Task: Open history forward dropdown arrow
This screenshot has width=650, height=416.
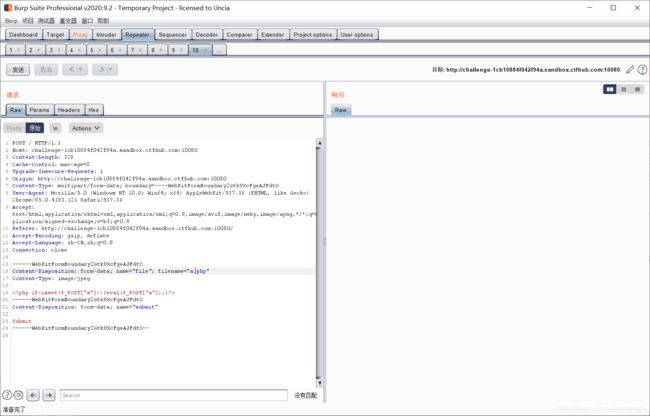Action: click(111, 70)
